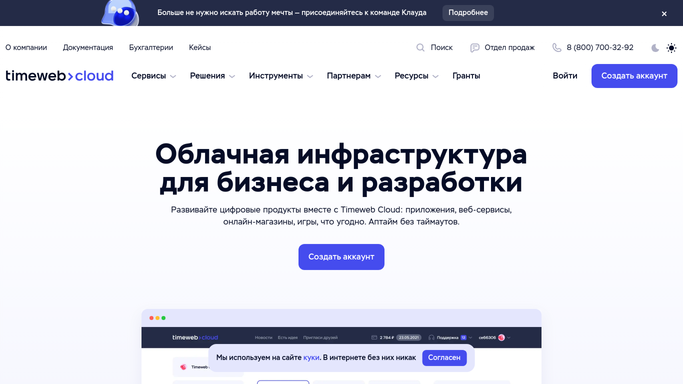Viewport: 683px width, 384px height.
Task: Click Создать аккаунт button in the header
Action: [x=634, y=76]
